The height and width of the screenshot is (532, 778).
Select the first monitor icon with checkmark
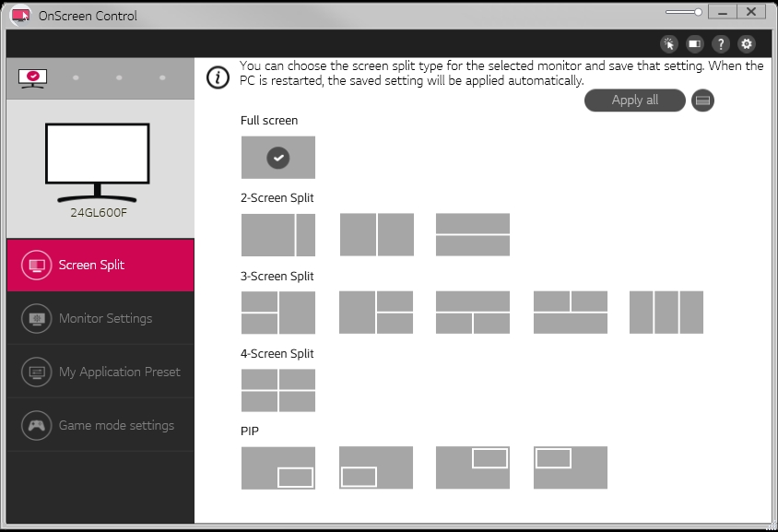coord(33,78)
